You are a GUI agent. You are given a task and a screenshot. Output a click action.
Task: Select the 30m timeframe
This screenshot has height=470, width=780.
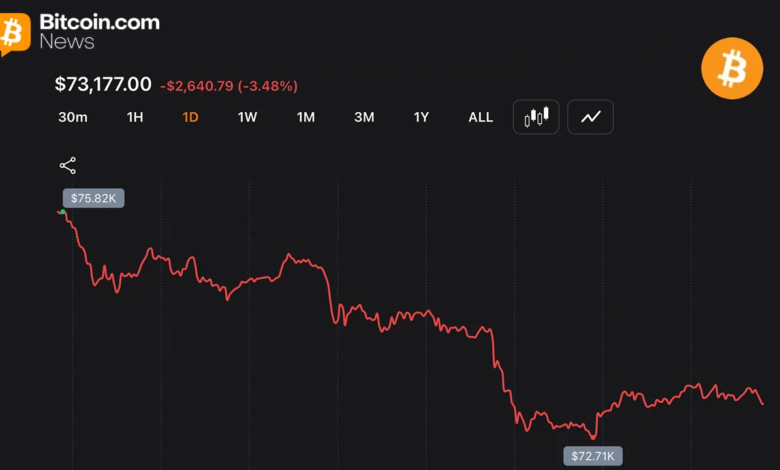(x=73, y=117)
